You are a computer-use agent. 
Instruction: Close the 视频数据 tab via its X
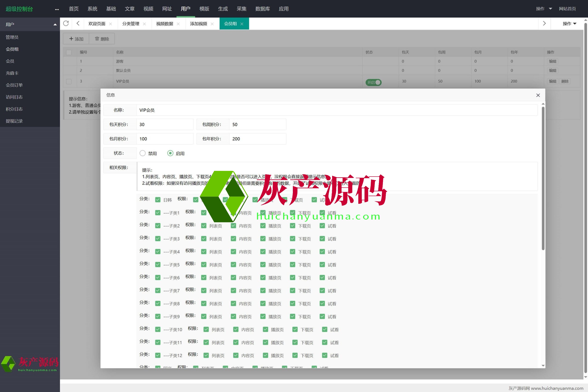pos(178,24)
